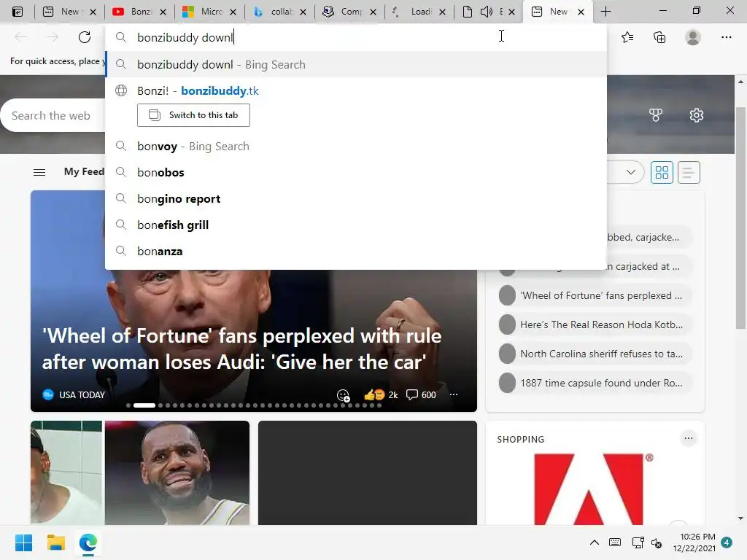Refresh the current page
This screenshot has width=747, height=560.
click(85, 37)
